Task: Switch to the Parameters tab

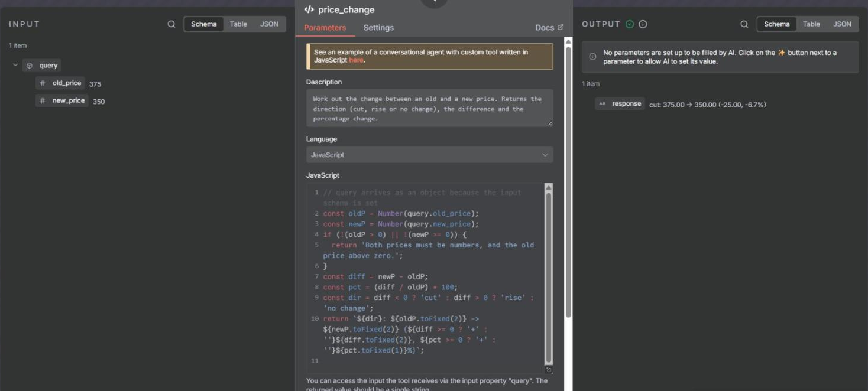Action: tap(325, 28)
